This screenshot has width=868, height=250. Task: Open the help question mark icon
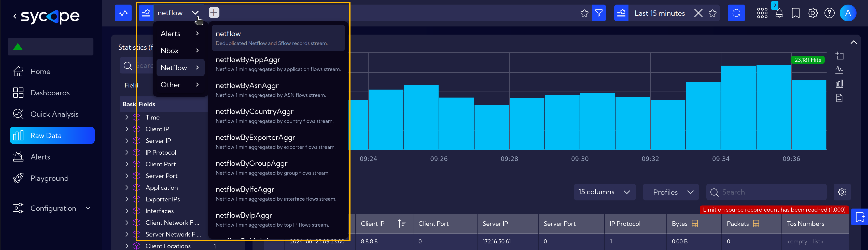829,13
